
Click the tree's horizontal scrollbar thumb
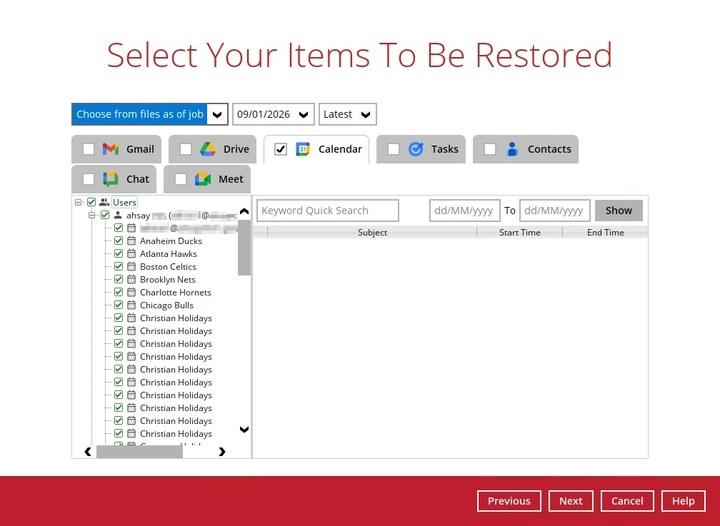click(139, 452)
